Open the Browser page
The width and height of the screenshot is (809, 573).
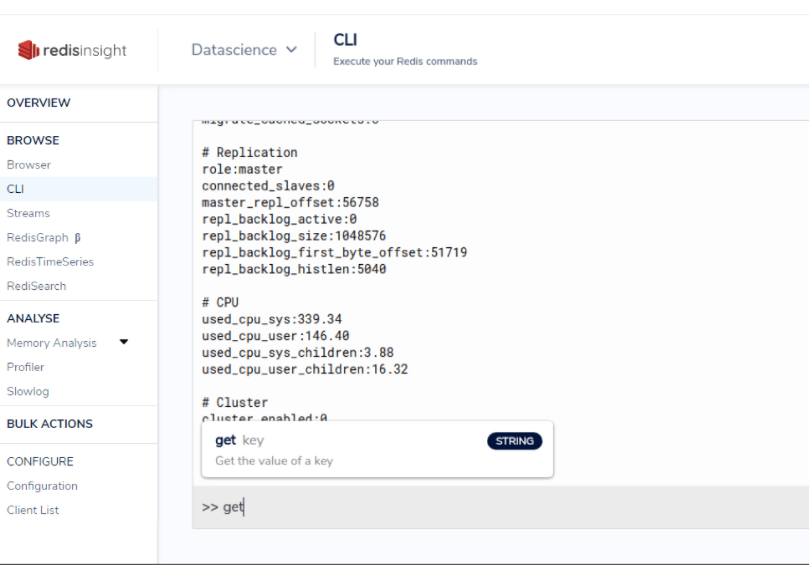(28, 165)
